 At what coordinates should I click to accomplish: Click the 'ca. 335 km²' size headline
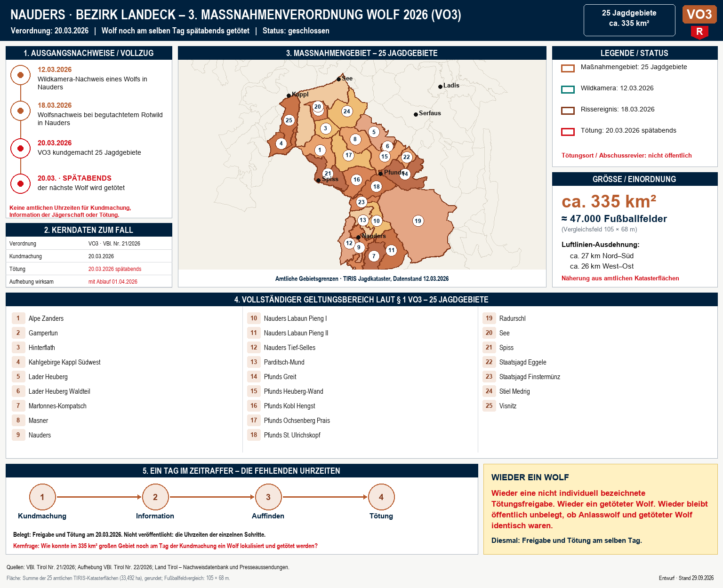click(x=609, y=201)
